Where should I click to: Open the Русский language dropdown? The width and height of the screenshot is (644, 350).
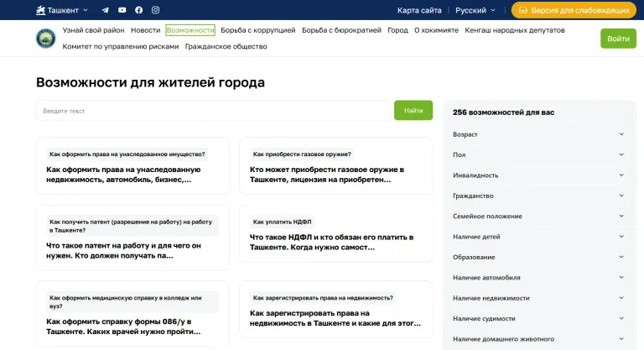point(475,10)
